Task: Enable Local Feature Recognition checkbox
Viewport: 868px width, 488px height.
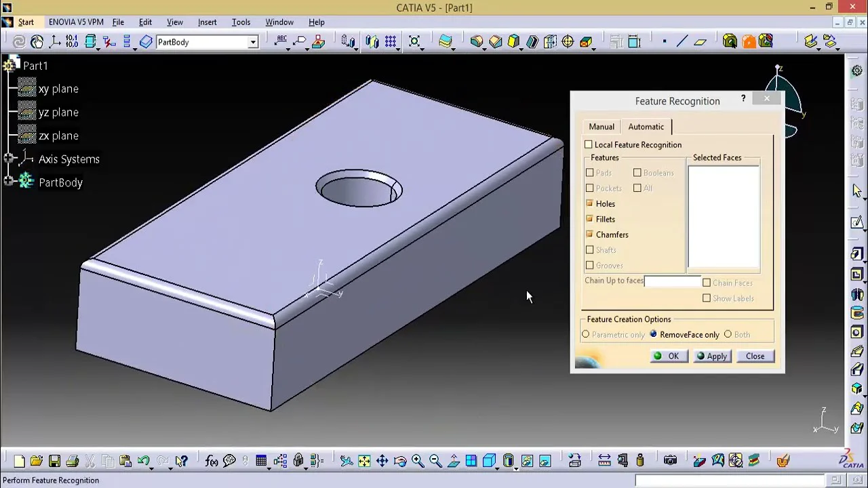Action: (x=589, y=145)
